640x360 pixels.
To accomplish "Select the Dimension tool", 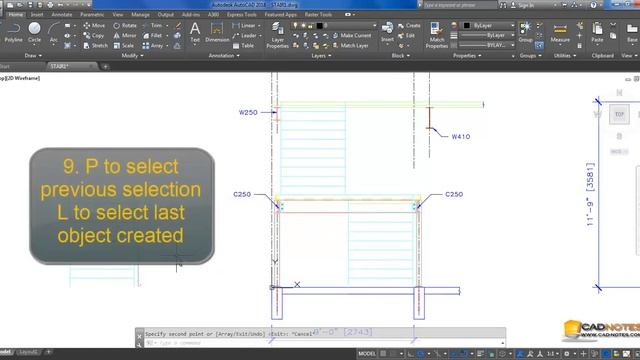I will (x=217, y=32).
